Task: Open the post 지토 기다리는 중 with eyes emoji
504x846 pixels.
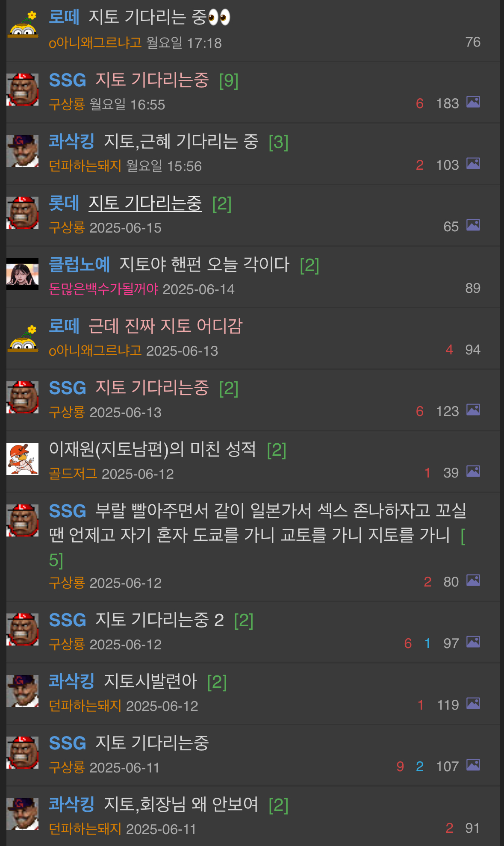Action: click(x=159, y=17)
